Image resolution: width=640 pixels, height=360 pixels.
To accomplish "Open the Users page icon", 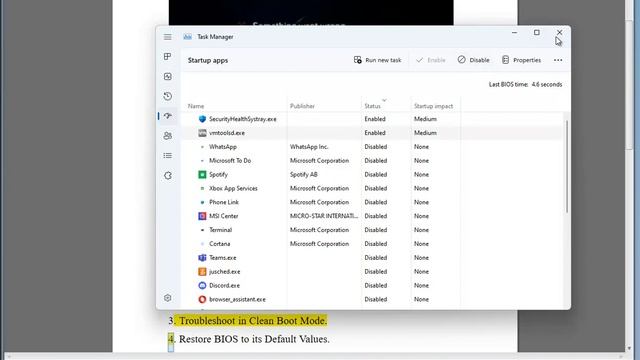I will 167,136.
